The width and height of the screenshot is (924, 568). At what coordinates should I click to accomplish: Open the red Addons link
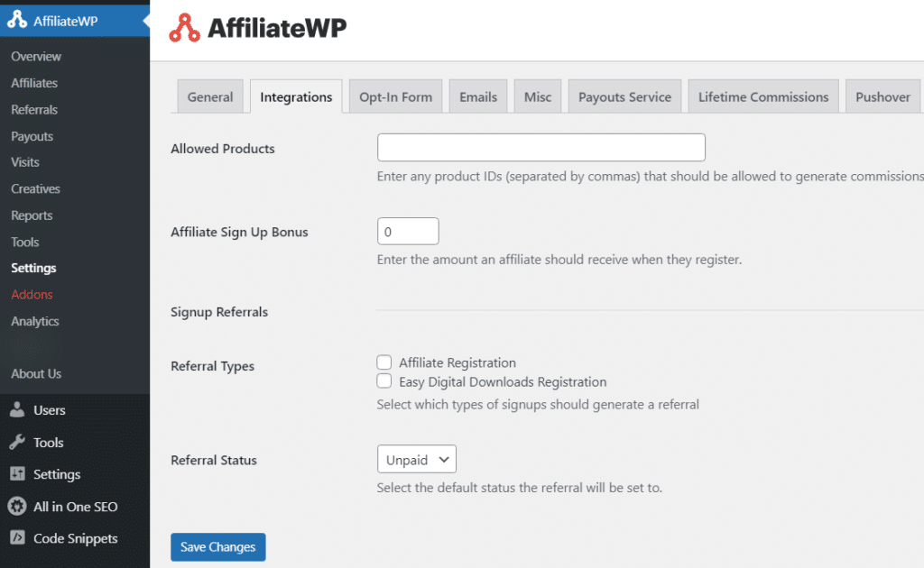click(x=32, y=294)
